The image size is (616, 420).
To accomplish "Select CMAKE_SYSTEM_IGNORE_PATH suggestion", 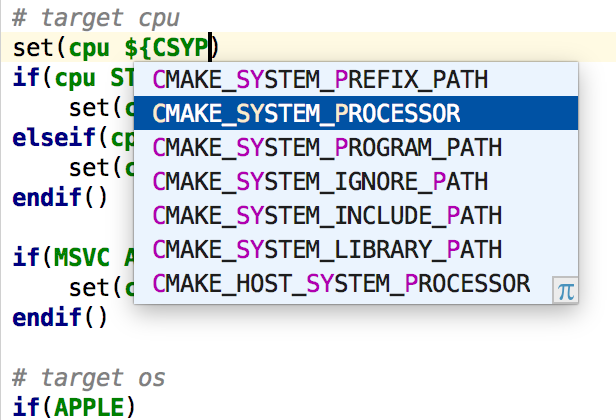I will point(356,181).
